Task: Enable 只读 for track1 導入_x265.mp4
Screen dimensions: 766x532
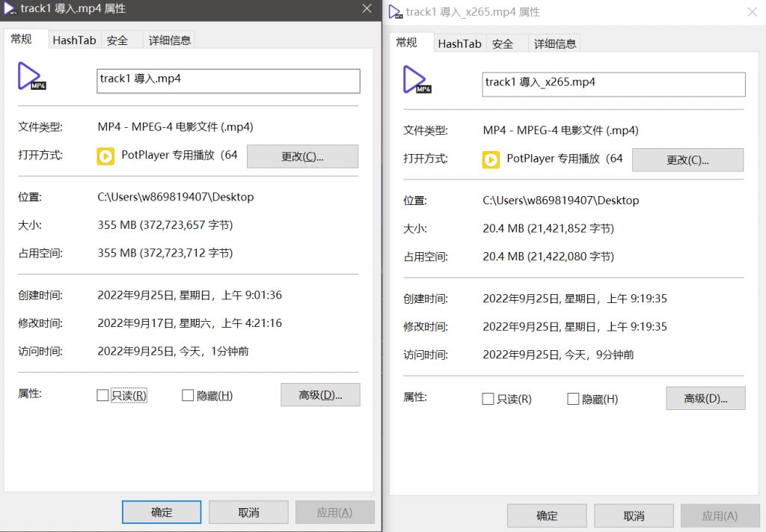Action: (488, 399)
